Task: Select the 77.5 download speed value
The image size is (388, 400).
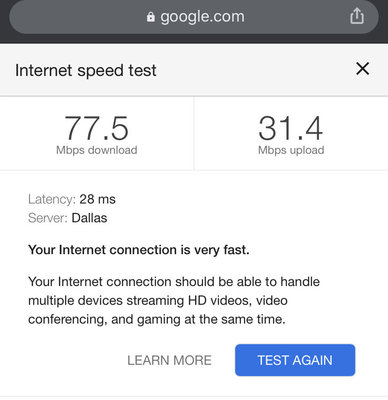Action: coord(97,128)
